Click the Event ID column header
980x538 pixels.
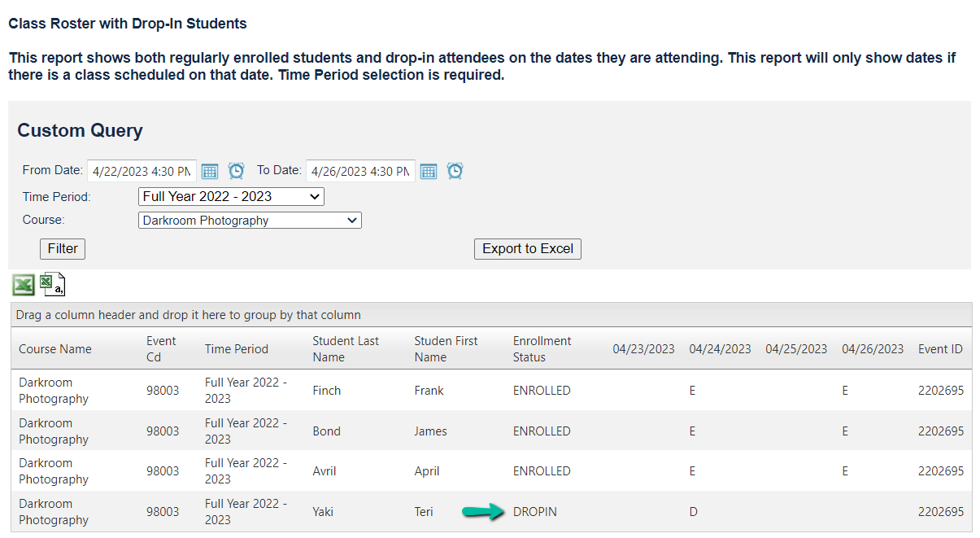point(940,348)
